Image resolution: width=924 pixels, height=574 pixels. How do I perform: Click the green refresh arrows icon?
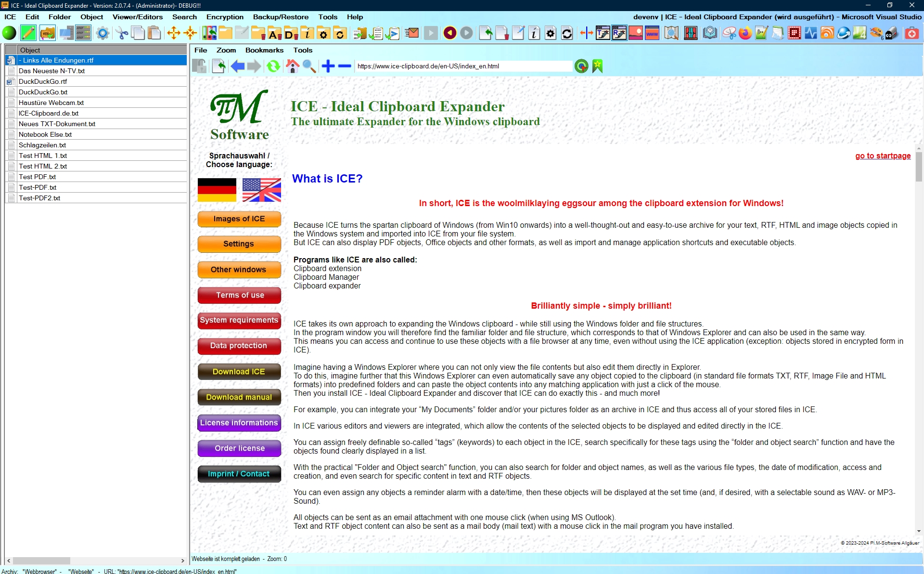[x=273, y=66]
